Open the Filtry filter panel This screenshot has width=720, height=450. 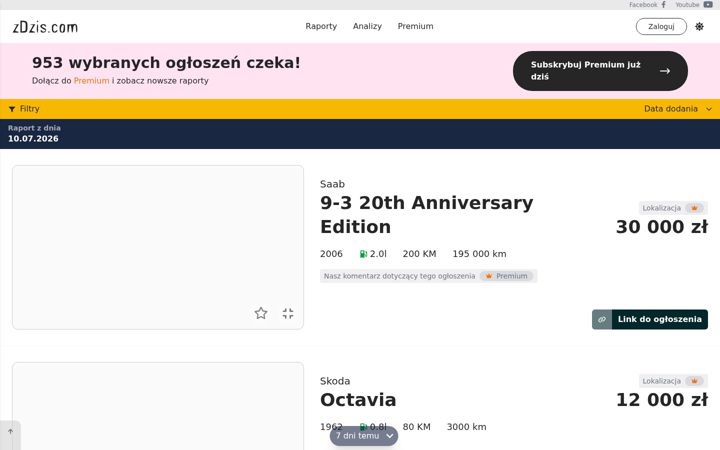point(24,109)
